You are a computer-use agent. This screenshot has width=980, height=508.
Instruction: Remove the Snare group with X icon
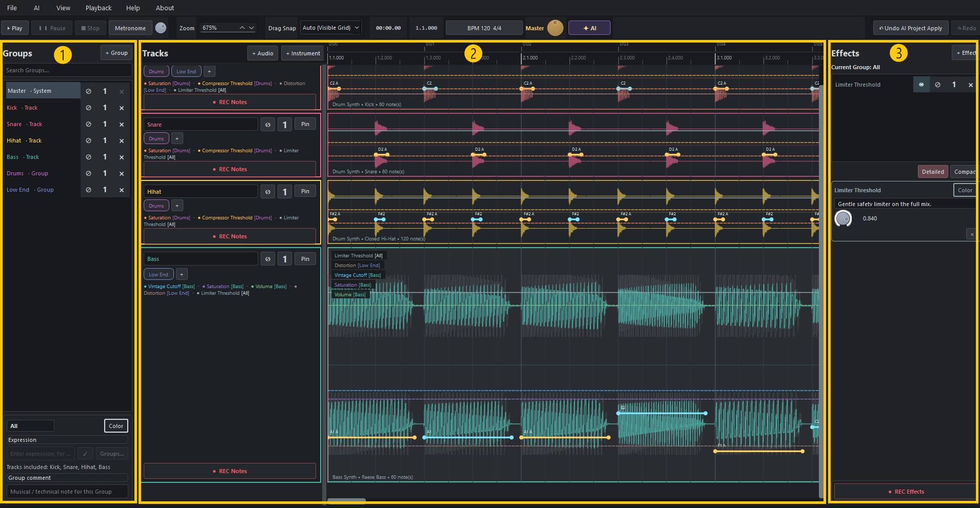pos(122,124)
